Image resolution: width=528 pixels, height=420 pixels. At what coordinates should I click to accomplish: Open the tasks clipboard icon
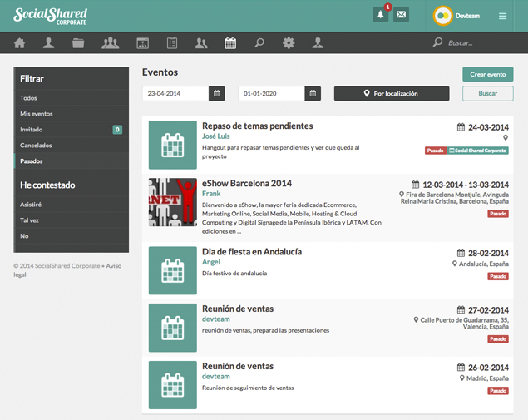[x=172, y=43]
